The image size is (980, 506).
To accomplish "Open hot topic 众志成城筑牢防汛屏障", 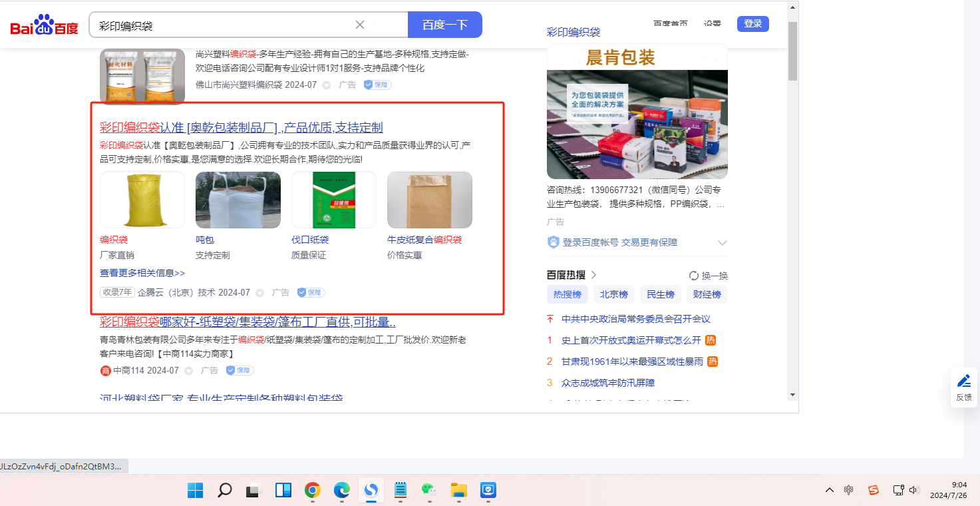I will 608,383.
